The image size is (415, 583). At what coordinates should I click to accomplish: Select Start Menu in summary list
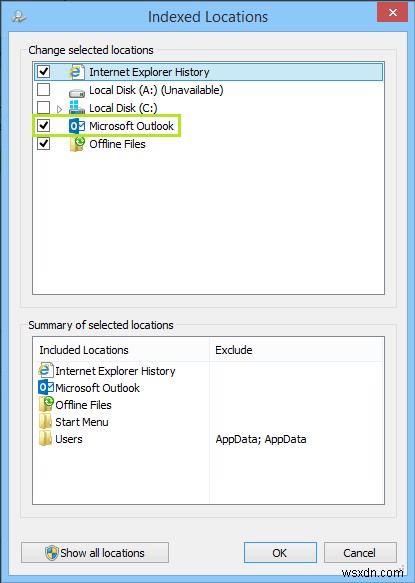click(x=82, y=422)
